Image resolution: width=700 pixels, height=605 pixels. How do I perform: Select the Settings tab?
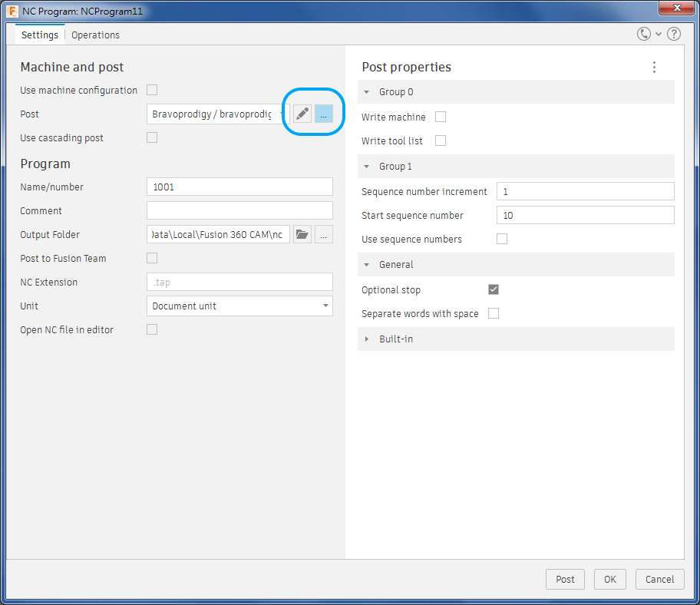39,35
